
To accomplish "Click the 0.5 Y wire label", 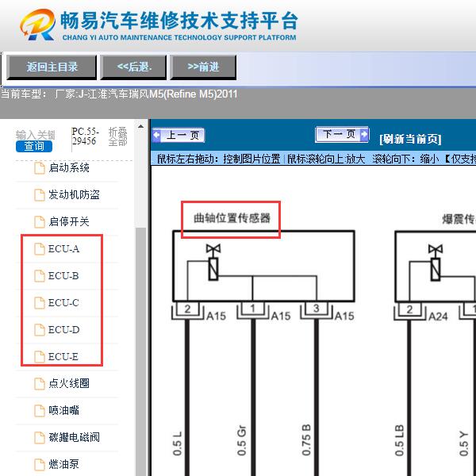I will (x=463, y=443).
